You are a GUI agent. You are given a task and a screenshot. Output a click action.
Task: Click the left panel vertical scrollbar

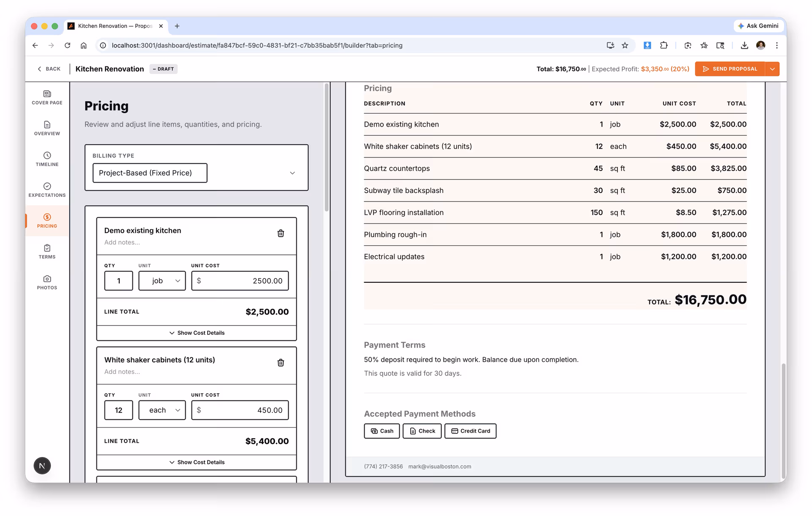326,148
